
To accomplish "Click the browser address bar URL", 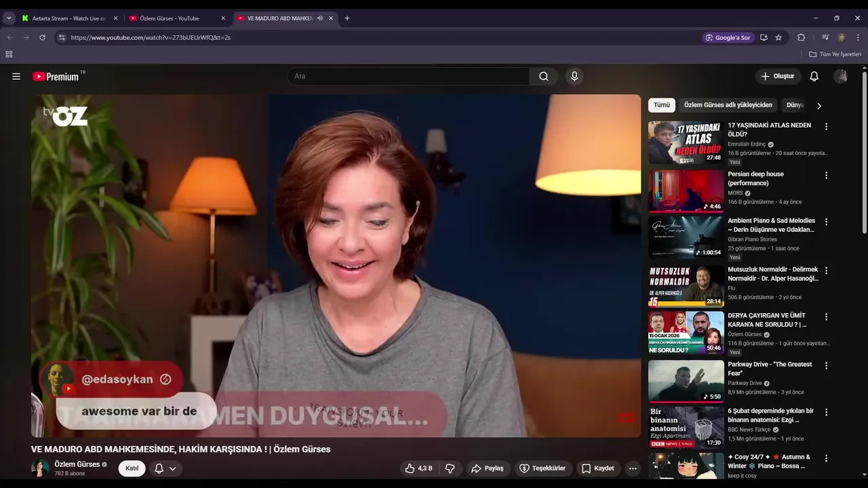I will pos(151,37).
